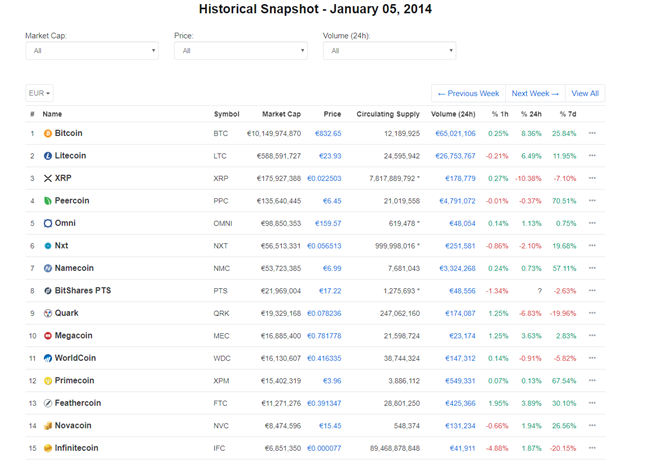664x462 pixels.
Task: Click Litecoin volume €26,753,767
Action: [456, 156]
